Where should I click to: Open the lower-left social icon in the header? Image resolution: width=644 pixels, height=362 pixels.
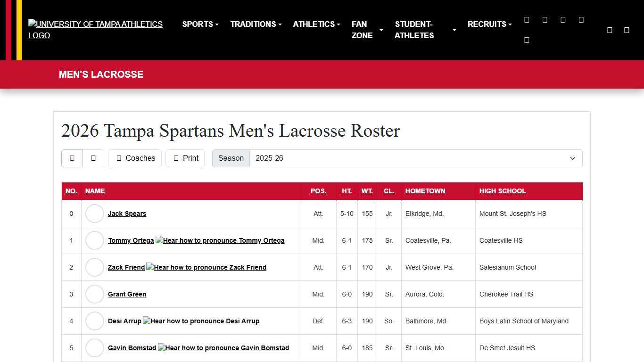(x=527, y=40)
